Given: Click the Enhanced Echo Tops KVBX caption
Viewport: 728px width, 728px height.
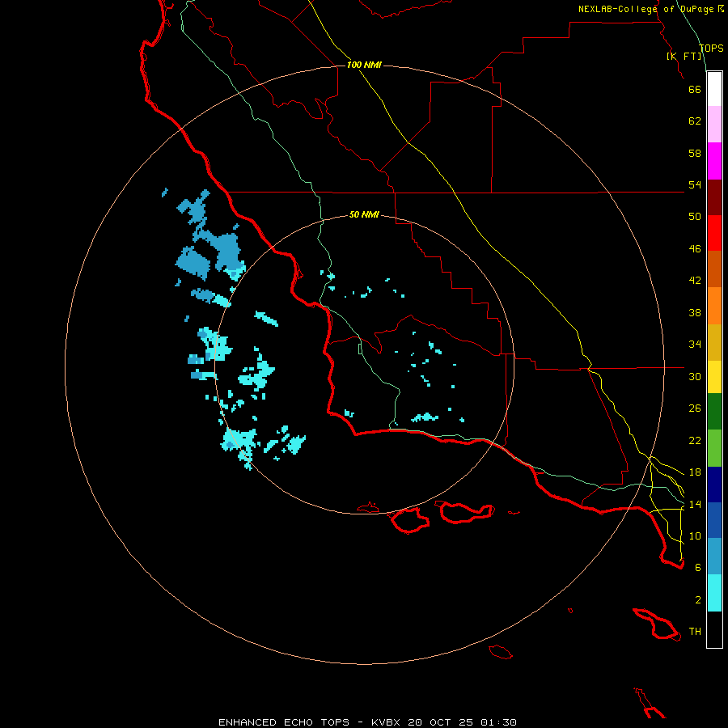Looking at the screenshot, I should tap(367, 722).
